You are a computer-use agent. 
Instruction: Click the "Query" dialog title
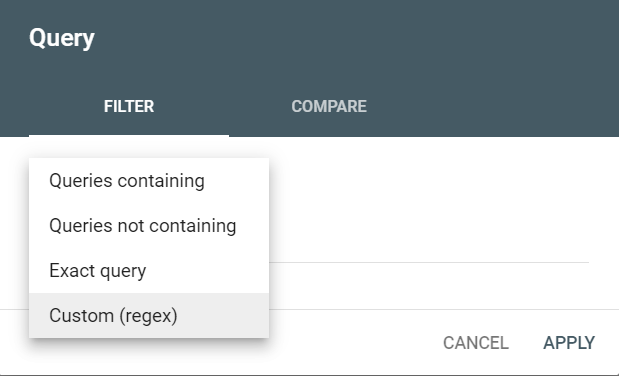pos(62,38)
